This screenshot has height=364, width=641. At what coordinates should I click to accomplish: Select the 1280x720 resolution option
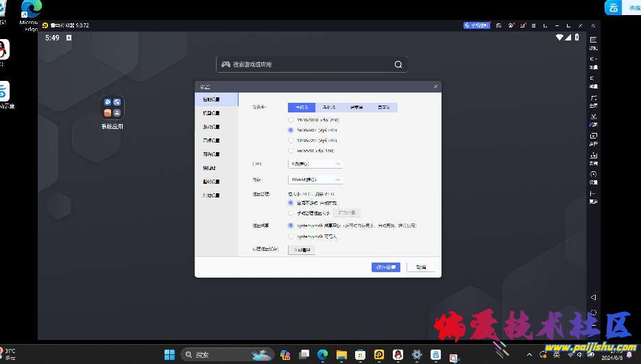click(x=291, y=140)
